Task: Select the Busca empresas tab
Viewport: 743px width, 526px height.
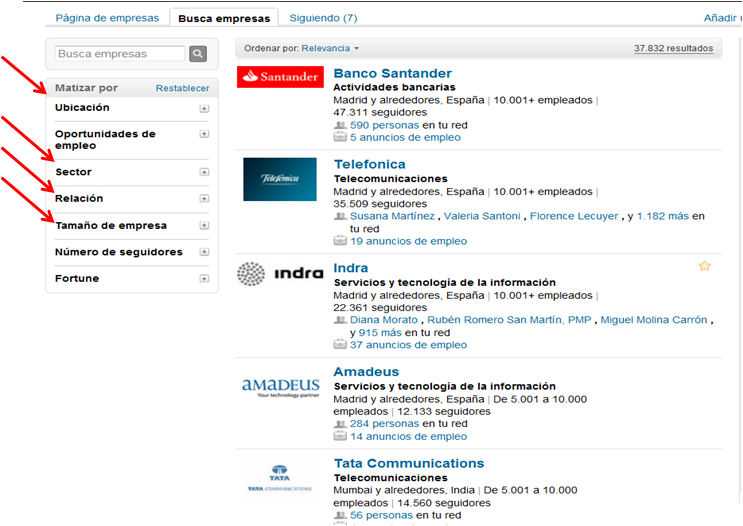Action: [x=224, y=18]
